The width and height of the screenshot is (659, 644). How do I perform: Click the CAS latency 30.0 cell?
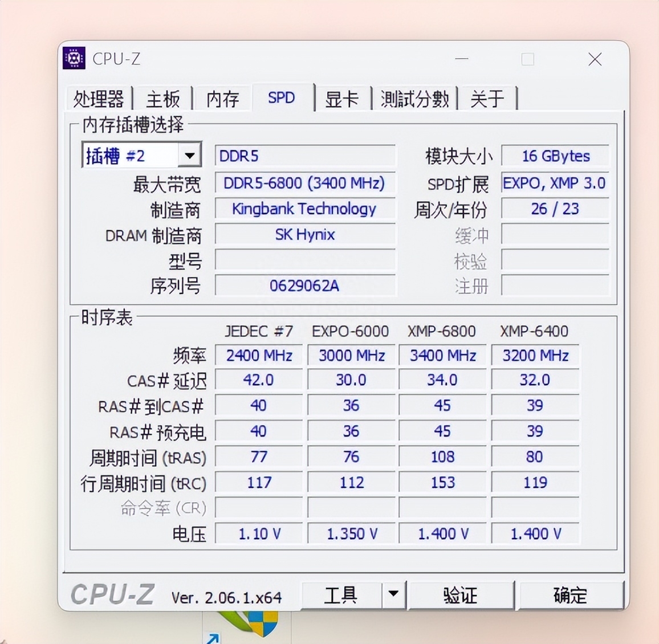click(x=351, y=380)
